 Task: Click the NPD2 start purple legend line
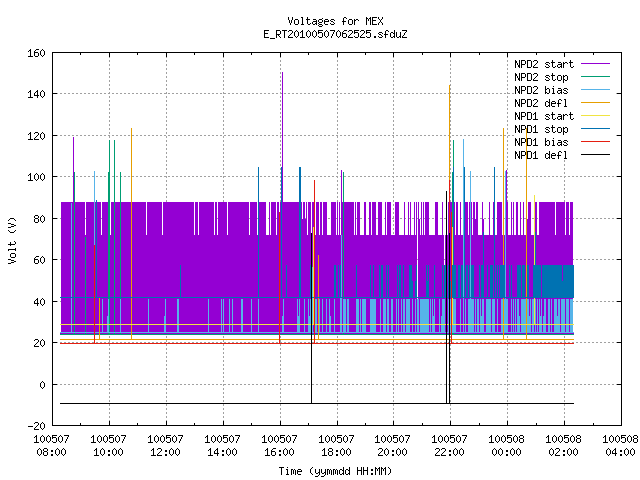(x=595, y=64)
